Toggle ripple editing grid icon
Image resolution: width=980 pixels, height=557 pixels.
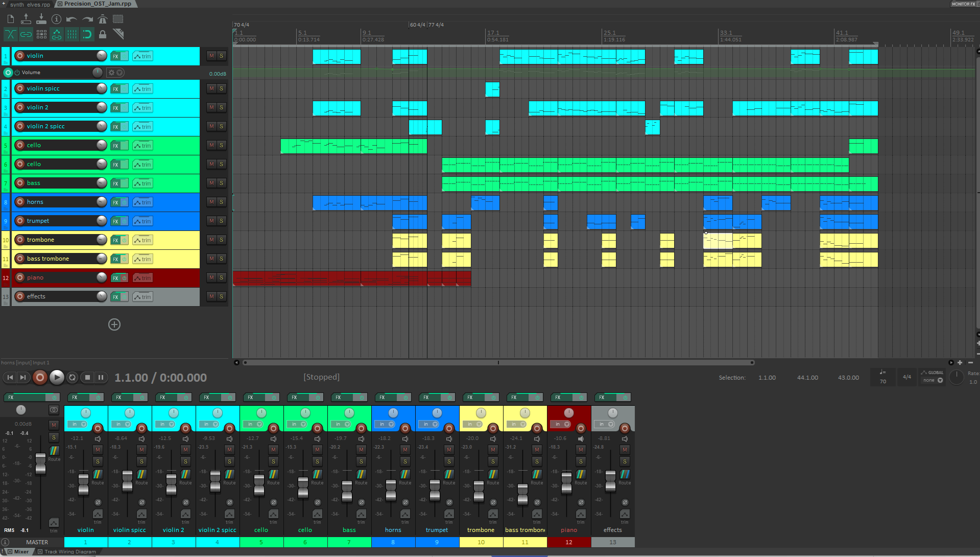tap(41, 34)
